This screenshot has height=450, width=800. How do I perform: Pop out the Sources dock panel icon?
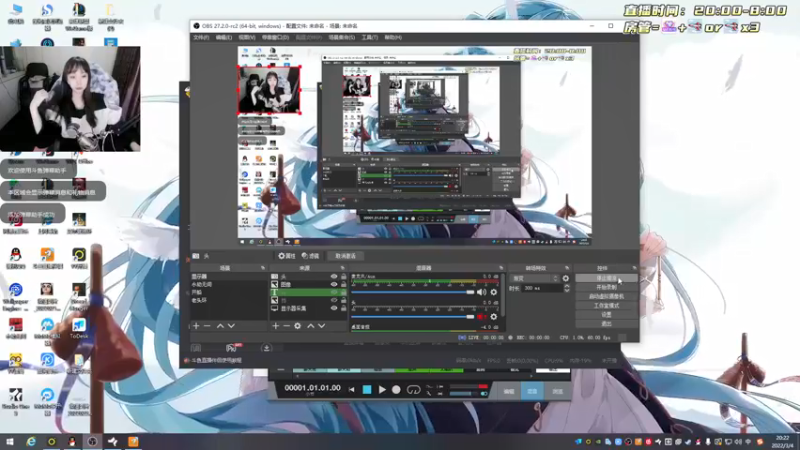[x=342, y=268]
